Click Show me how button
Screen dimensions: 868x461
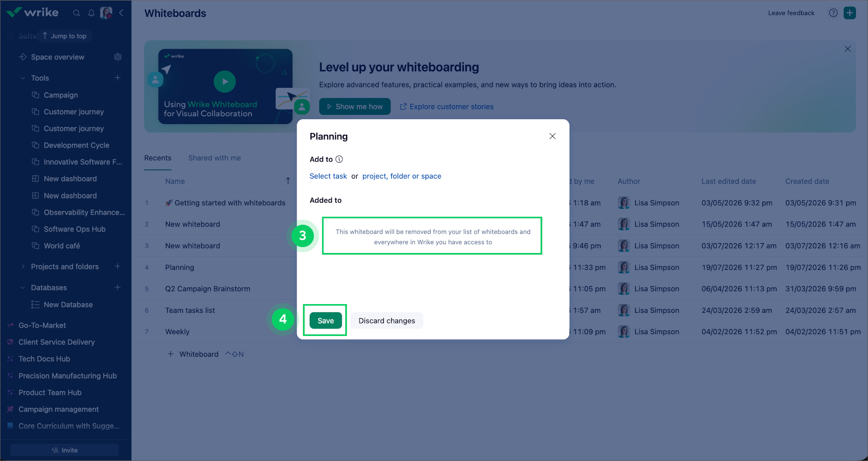[355, 107]
